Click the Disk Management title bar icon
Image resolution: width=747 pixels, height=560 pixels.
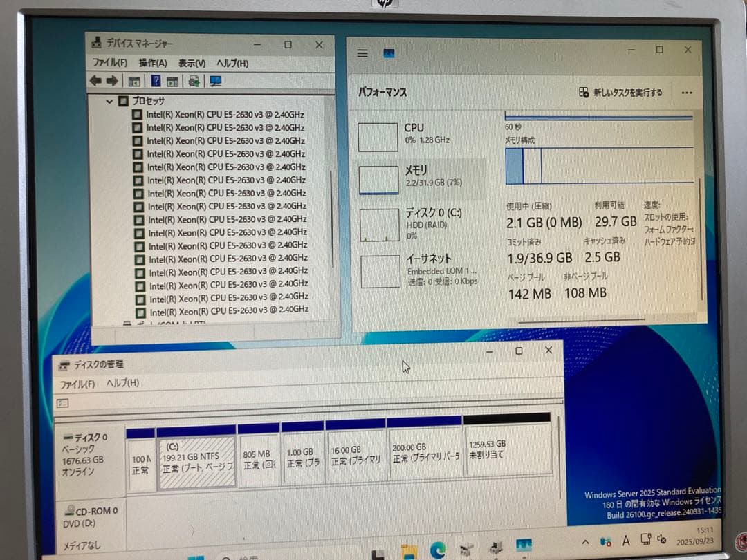64,365
